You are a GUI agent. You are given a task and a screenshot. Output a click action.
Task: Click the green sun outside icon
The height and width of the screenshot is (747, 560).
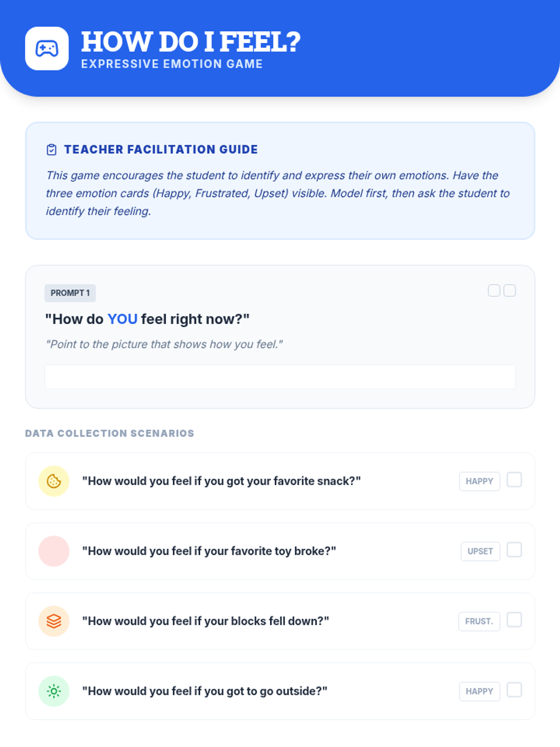[54, 691]
